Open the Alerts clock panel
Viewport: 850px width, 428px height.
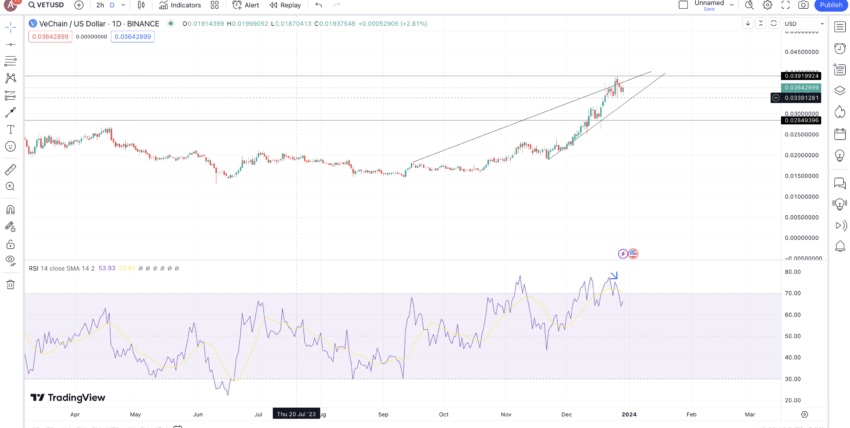point(840,48)
